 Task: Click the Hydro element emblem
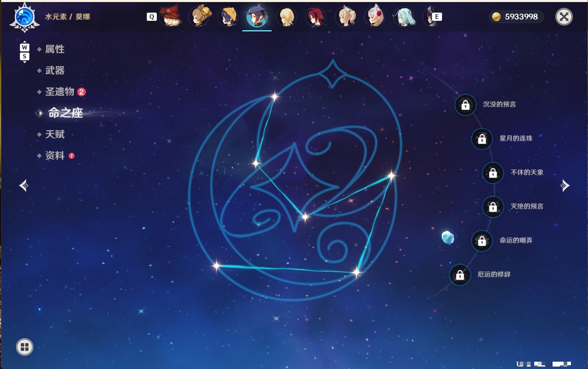tap(24, 17)
